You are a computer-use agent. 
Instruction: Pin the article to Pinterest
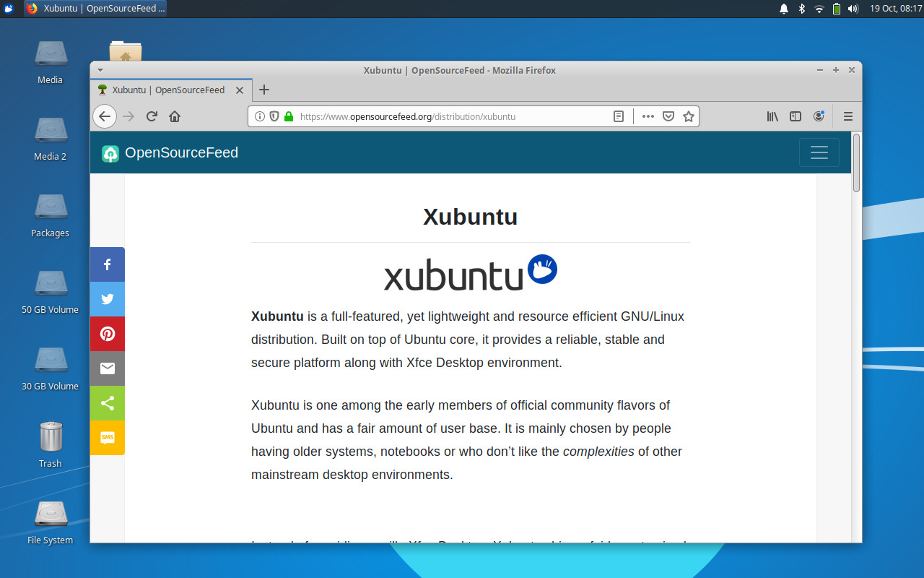click(x=107, y=334)
